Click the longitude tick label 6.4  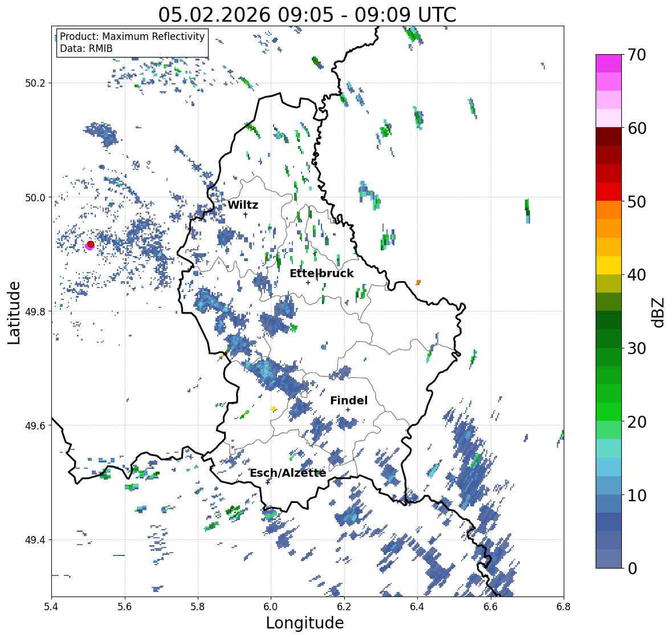pos(417,606)
